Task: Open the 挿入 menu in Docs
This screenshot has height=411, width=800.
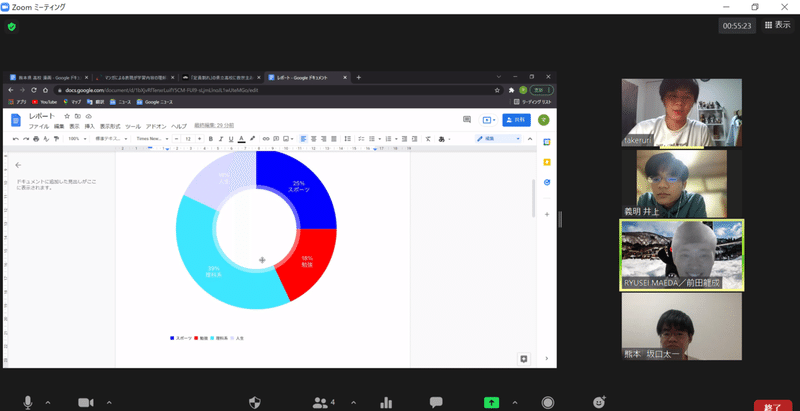Action: (90, 126)
